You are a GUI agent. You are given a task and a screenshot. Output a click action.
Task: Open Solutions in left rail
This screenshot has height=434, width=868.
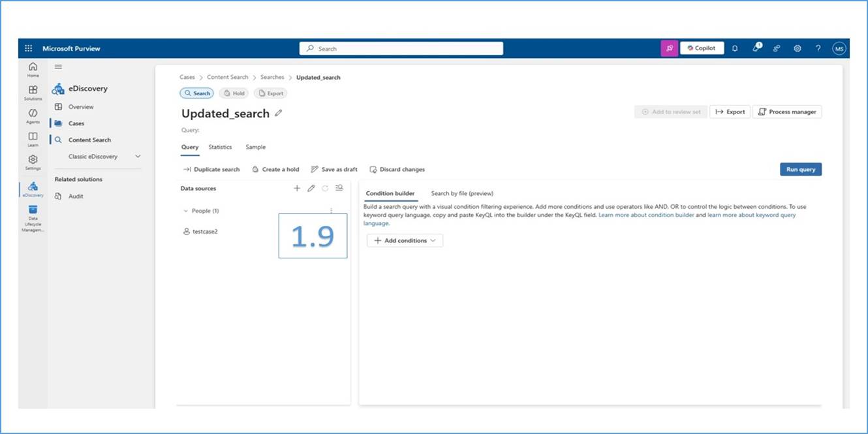[33, 93]
